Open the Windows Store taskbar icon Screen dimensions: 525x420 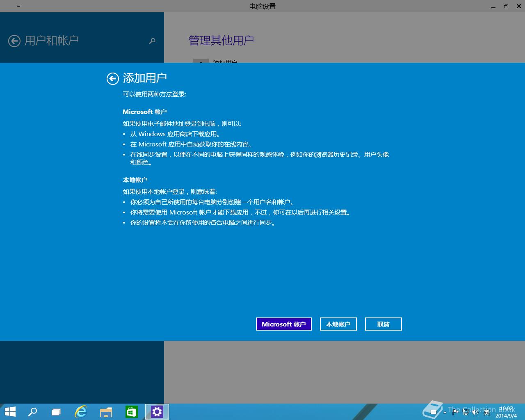[131, 411]
